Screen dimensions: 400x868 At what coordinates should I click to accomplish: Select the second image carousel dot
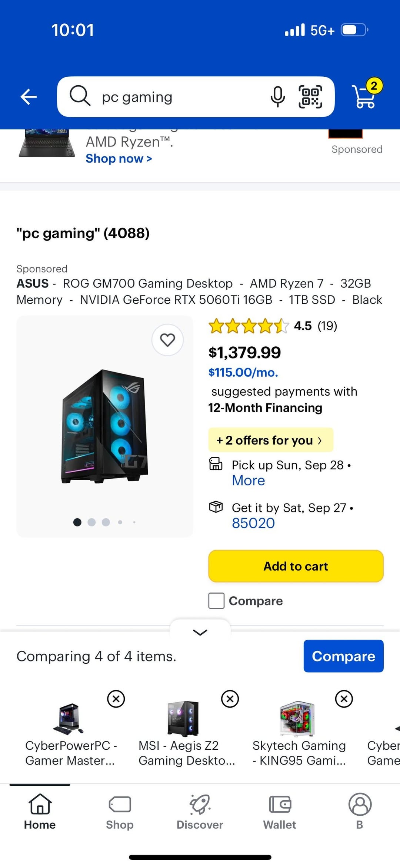(91, 522)
